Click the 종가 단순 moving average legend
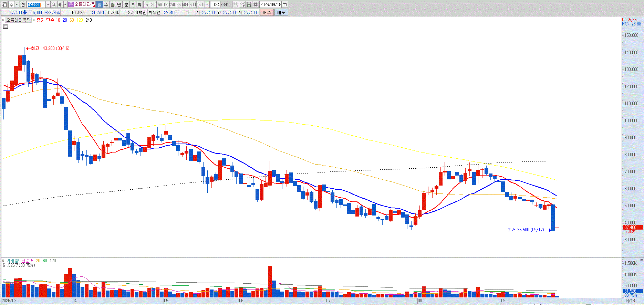The image size is (644, 305). [x=45, y=20]
